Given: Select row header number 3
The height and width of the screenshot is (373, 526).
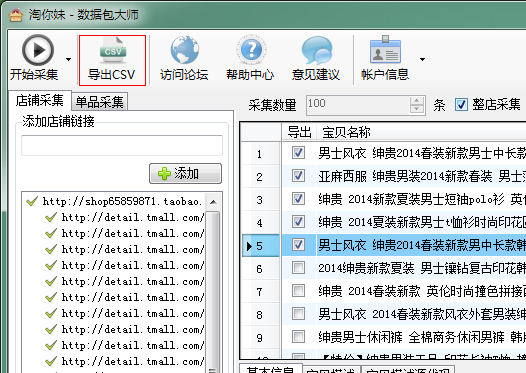Looking at the screenshot, I should [260, 200].
